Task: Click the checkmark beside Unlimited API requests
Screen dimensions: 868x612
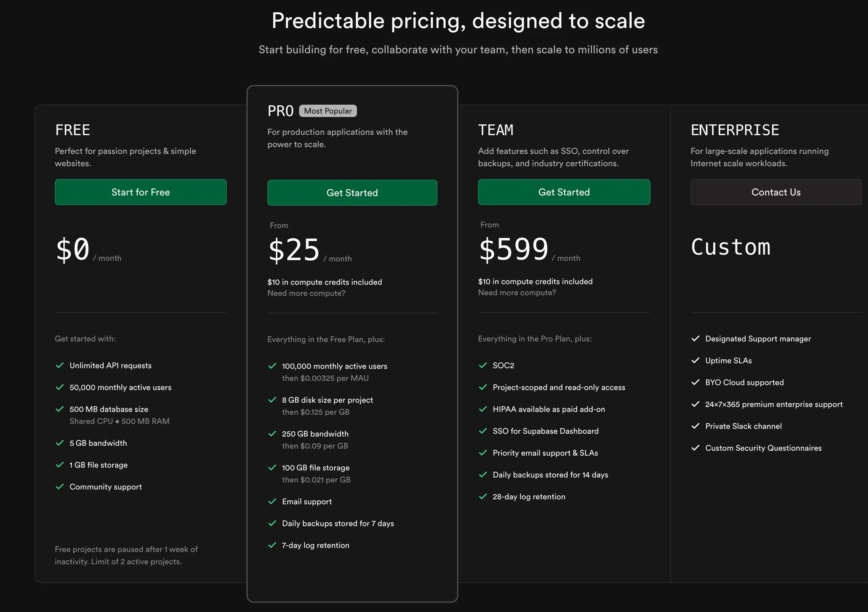Action: [x=60, y=365]
